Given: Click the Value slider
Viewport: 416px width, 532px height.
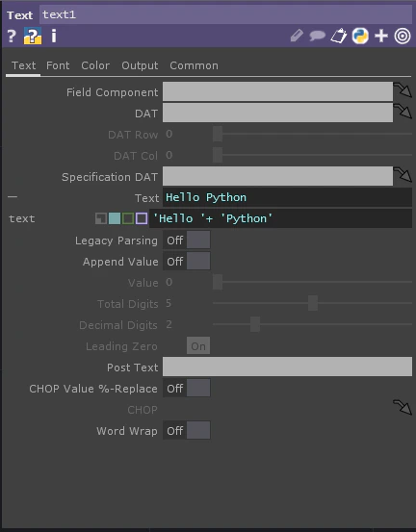Looking at the screenshot, I should 312,282.
